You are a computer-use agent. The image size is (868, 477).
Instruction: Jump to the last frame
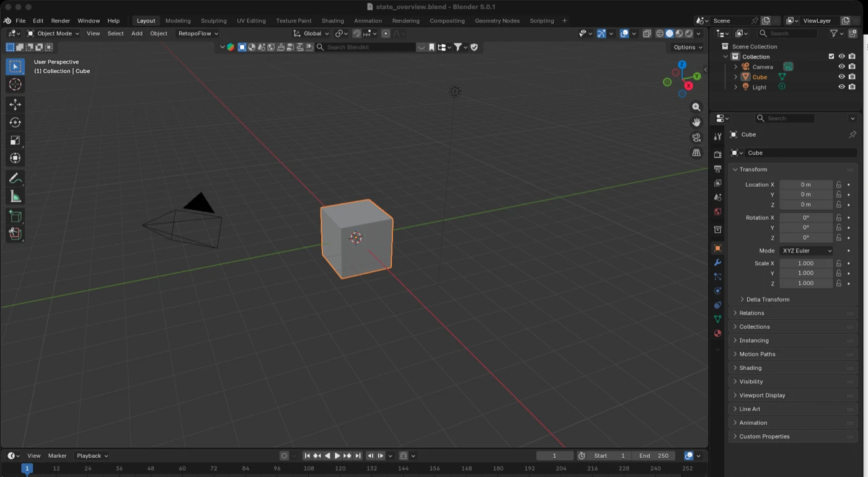pyautogui.click(x=358, y=456)
